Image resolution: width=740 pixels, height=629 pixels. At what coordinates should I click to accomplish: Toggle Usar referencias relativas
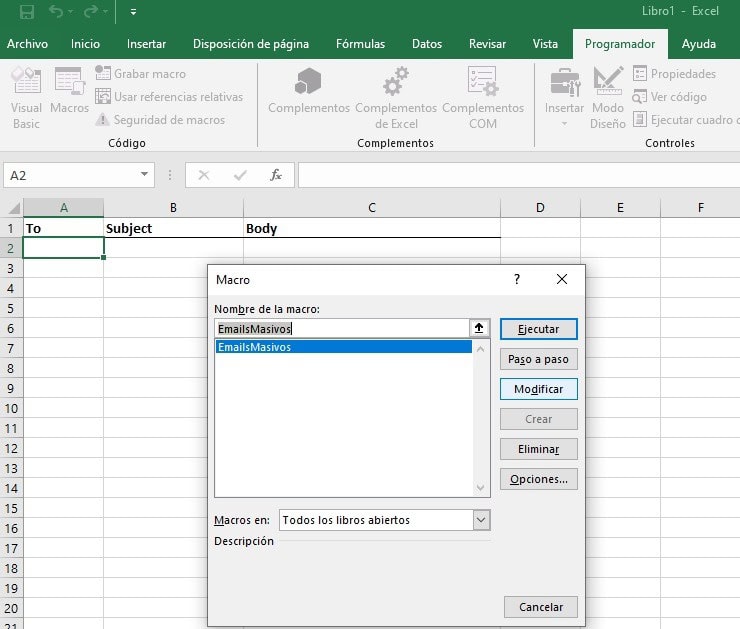103,97
